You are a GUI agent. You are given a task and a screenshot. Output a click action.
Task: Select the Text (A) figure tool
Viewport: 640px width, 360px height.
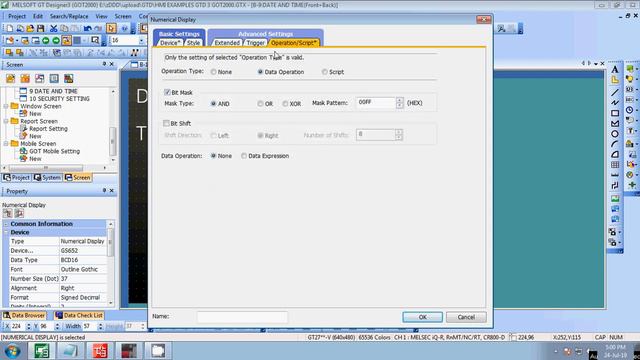(x=615, y=70)
